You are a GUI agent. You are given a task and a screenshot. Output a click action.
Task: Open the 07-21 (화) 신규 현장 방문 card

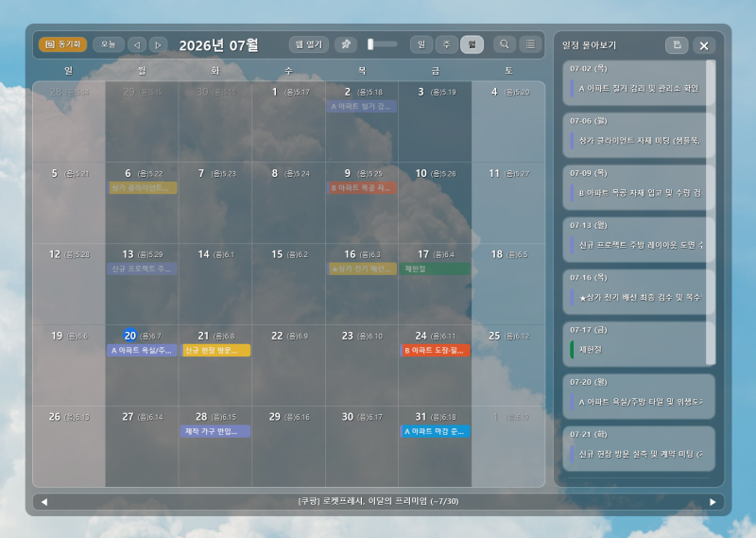point(639,448)
